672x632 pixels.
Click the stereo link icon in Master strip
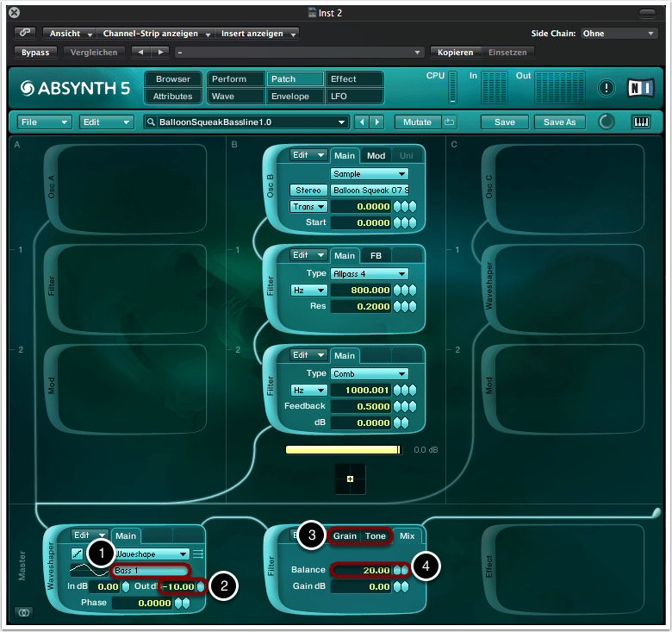(22, 612)
